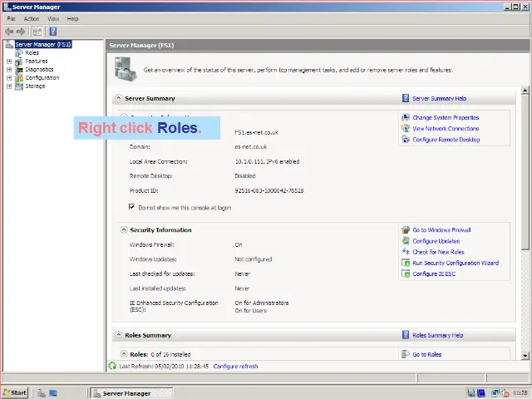The height and width of the screenshot is (399, 532).
Task: Open the Server Summary Help link
Action: tap(440, 98)
